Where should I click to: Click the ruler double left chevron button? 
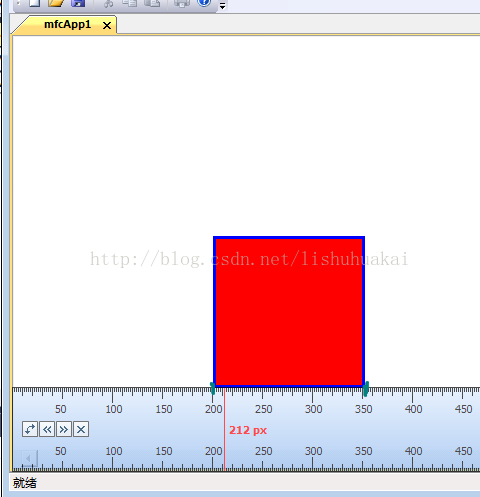click(47, 429)
